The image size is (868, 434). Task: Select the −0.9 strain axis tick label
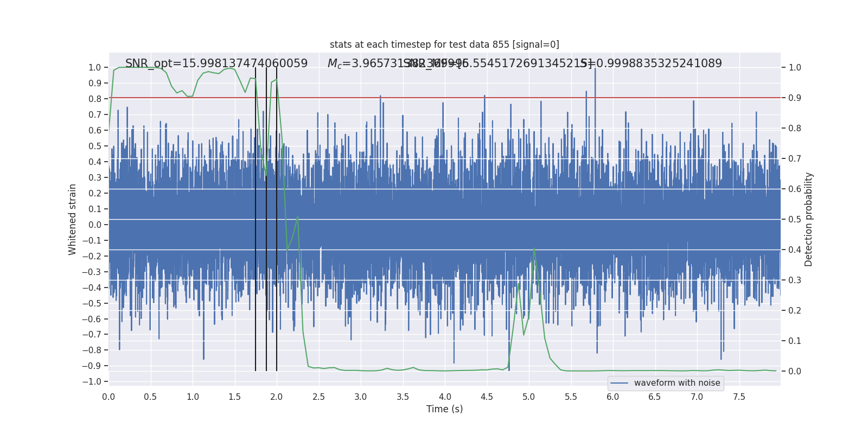pyautogui.click(x=92, y=366)
